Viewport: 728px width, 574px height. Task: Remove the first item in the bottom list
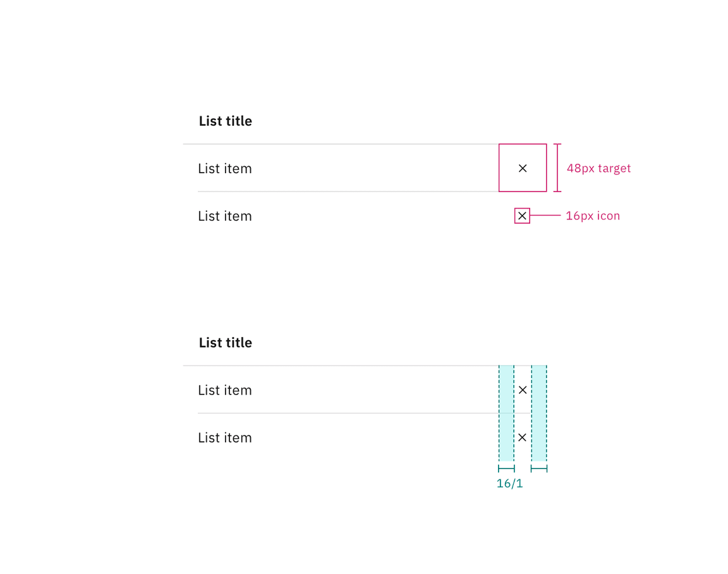(x=523, y=390)
